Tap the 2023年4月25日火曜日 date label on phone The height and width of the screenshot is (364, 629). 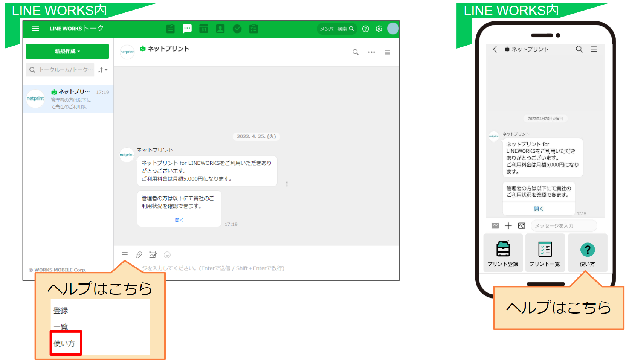[545, 119]
